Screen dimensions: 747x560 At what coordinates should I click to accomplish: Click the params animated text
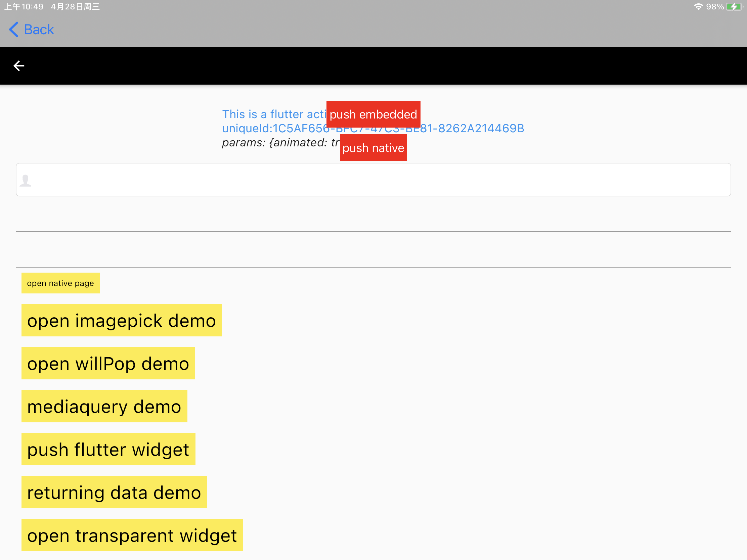click(281, 142)
